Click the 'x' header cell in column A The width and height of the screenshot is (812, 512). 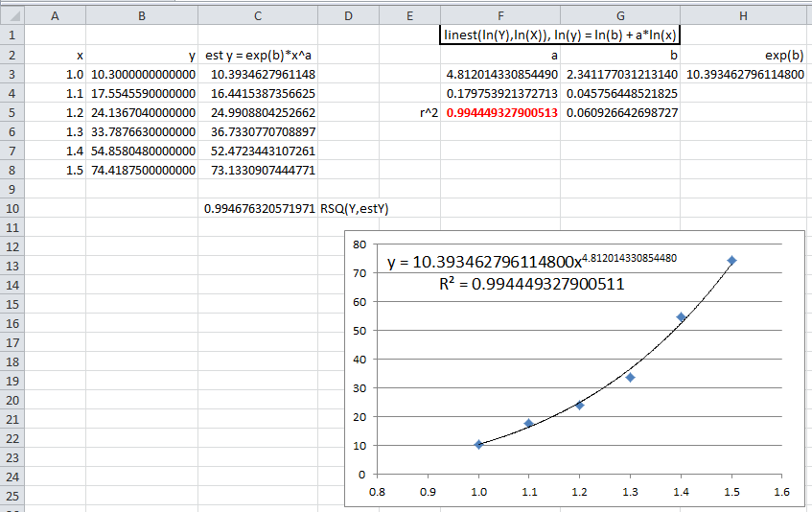pos(55,55)
